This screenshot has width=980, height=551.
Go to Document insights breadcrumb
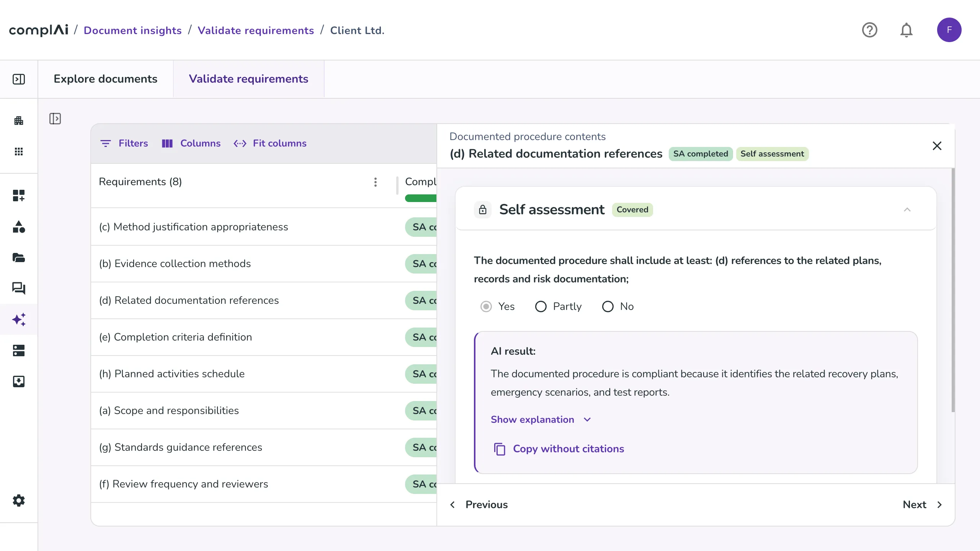point(132,30)
